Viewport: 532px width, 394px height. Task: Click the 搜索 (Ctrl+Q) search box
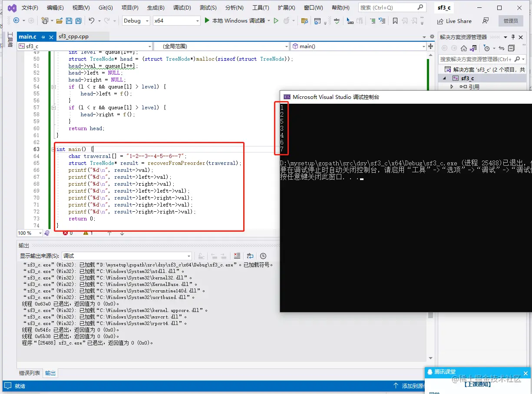tap(392, 7)
